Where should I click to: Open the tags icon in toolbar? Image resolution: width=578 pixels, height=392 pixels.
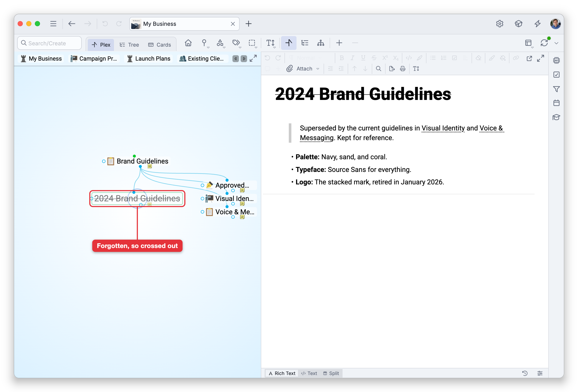pyautogui.click(x=236, y=43)
